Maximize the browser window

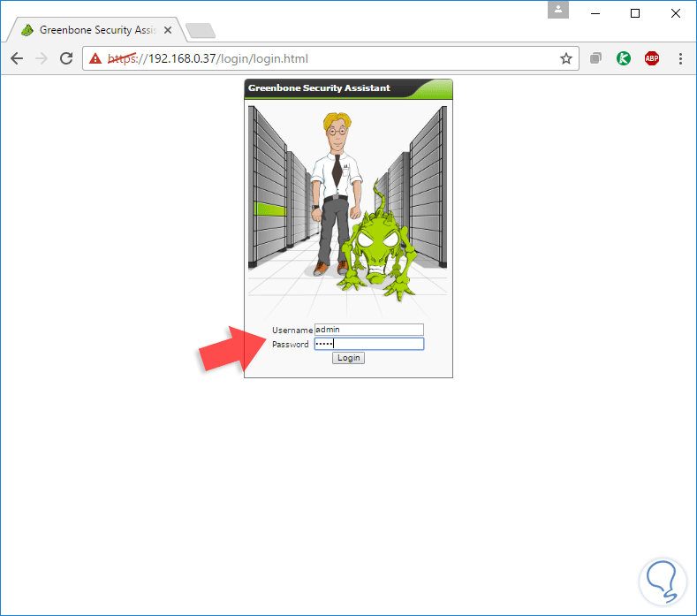[635, 13]
